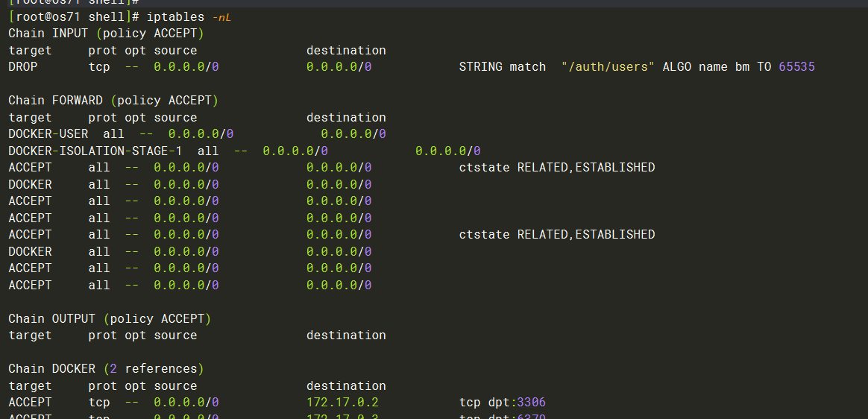This screenshot has width=868, height=419.
Task: Click the Chain INPUT heading line
Action: pos(106,34)
